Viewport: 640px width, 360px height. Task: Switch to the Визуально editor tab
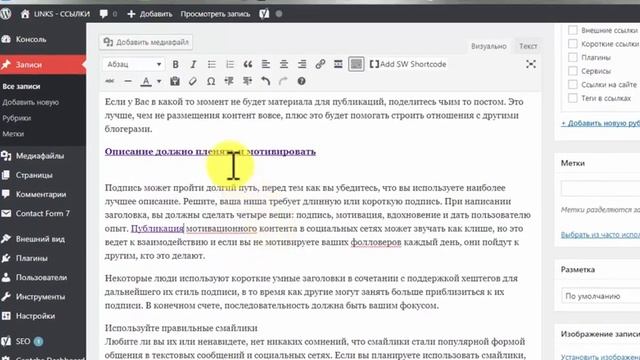click(x=489, y=46)
